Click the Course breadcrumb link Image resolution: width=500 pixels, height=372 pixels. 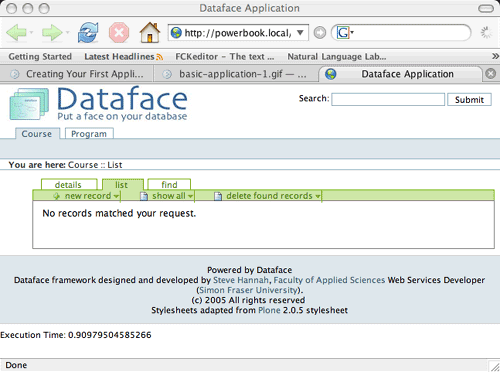83,165
